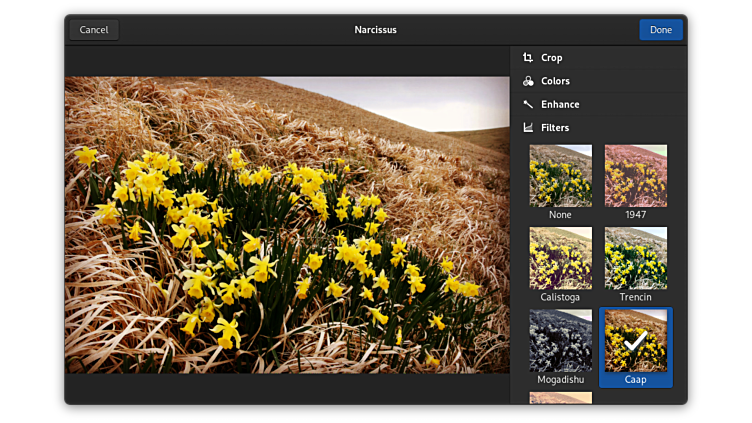Apply the Mogadishu black-and-white filter

point(560,341)
